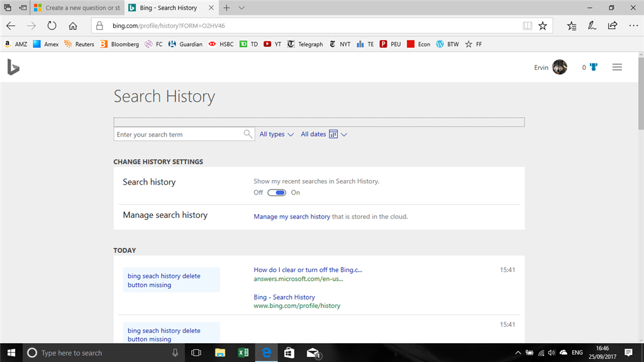Set these tabs aside
This screenshot has height=362, width=644.
23,8
